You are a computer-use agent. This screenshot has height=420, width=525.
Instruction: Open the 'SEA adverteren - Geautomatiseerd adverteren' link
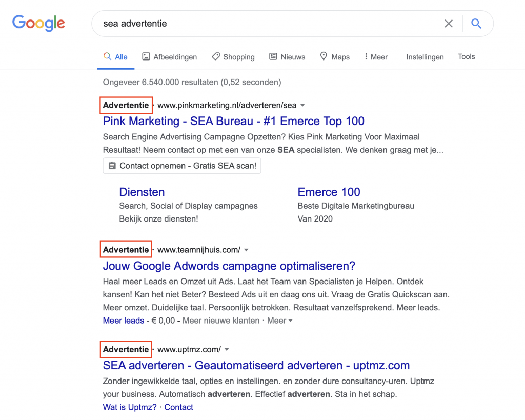coord(256,365)
